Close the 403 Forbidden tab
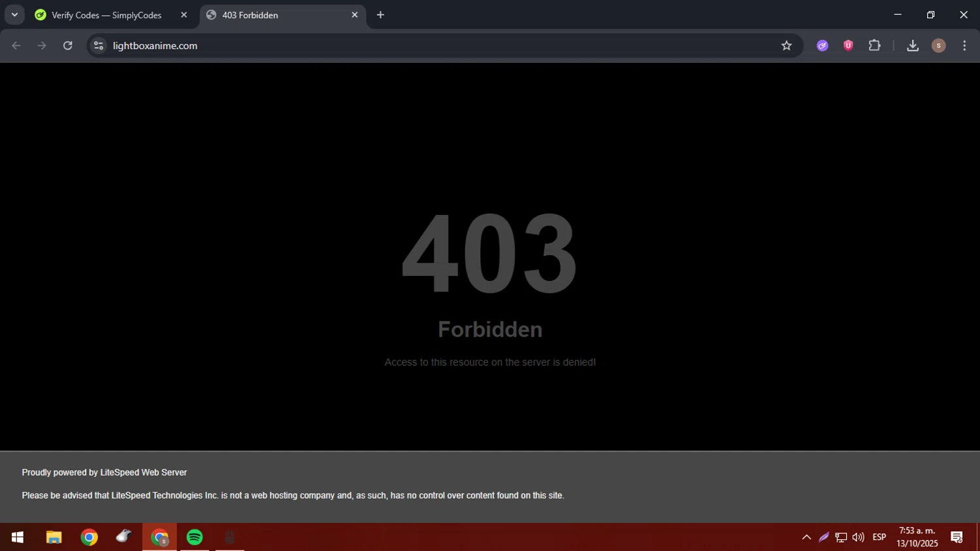 tap(355, 15)
